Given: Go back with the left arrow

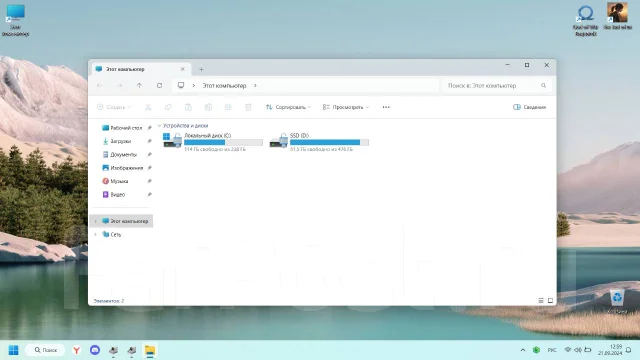Looking at the screenshot, I should pyautogui.click(x=100, y=85).
